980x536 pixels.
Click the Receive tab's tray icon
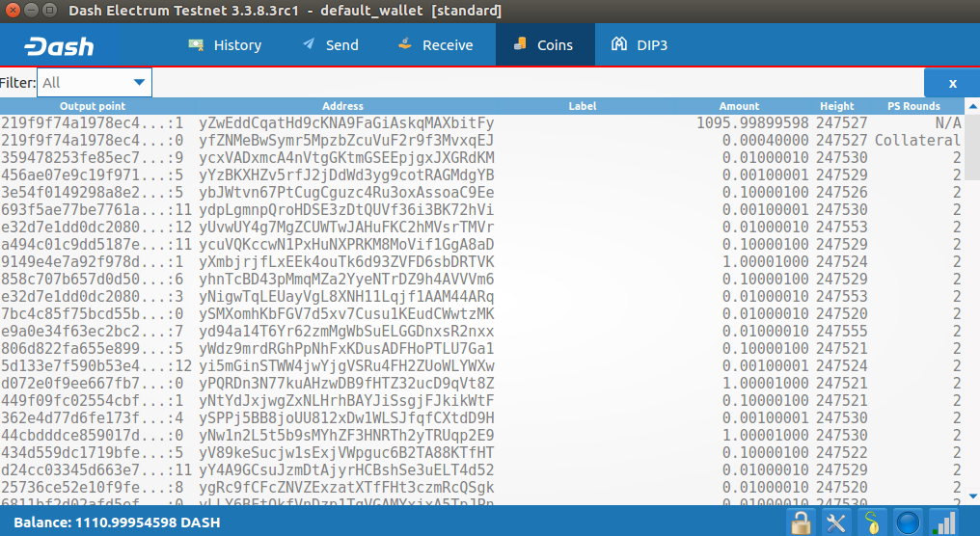coord(405,43)
